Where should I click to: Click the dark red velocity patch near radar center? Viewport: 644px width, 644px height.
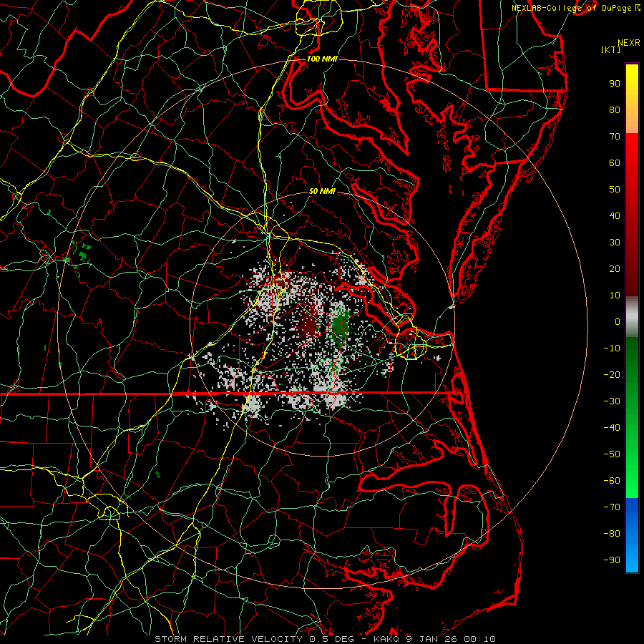(x=308, y=326)
